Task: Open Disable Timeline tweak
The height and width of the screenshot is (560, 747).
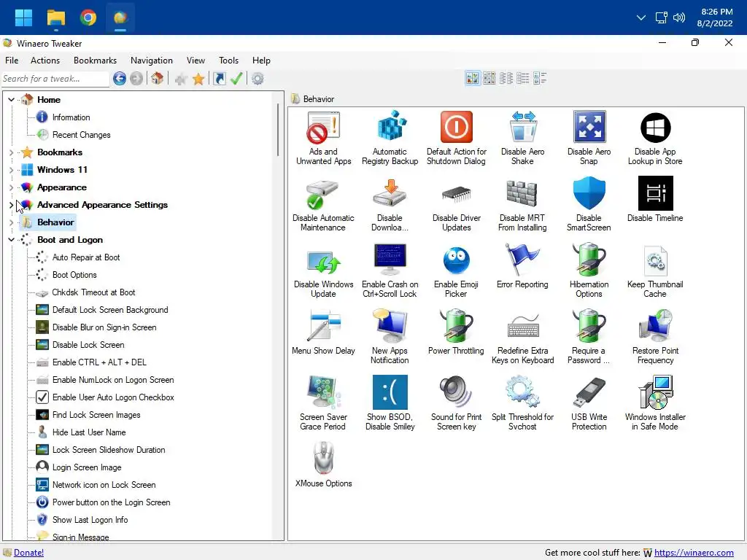Action: (655, 200)
